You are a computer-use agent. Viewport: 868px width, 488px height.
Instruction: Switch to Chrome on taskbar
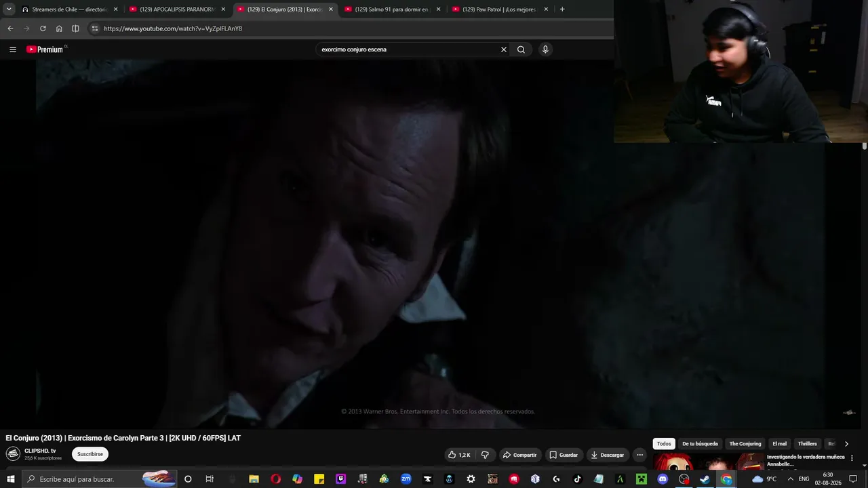click(726, 479)
